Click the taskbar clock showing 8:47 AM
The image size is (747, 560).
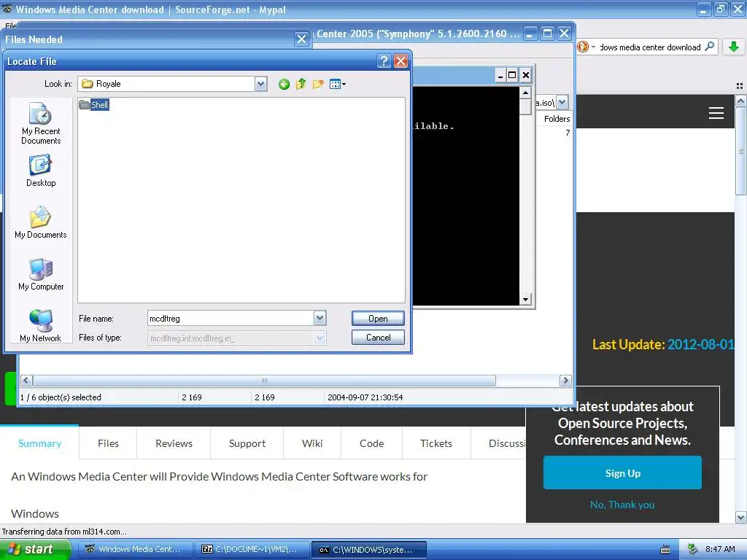(720, 549)
